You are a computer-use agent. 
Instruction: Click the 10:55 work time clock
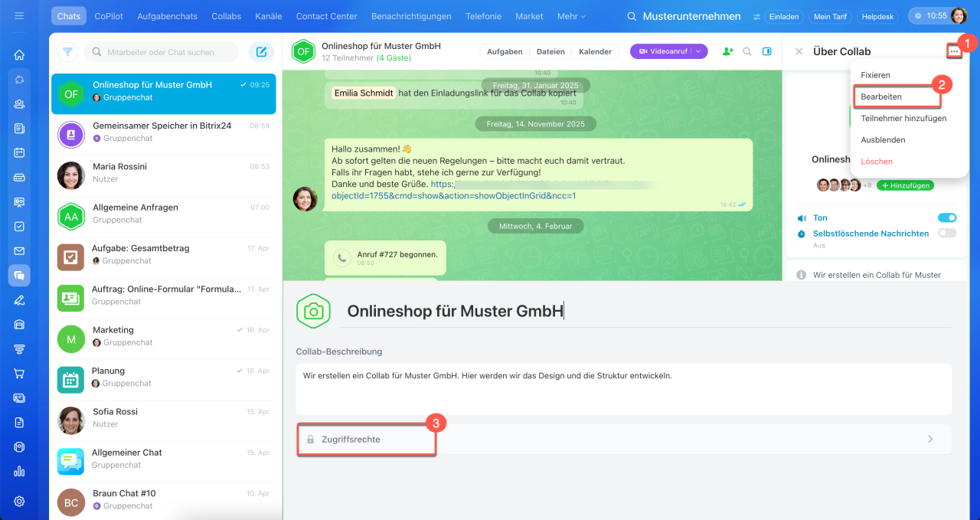point(930,16)
